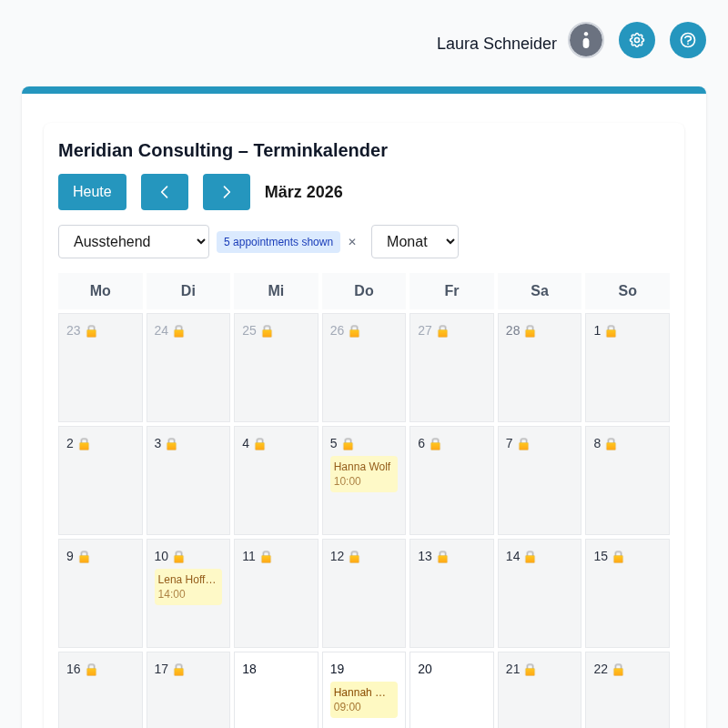This screenshot has height=728, width=728.
Task: Open Lena Hoff's appointment on March 10
Action: point(187,586)
